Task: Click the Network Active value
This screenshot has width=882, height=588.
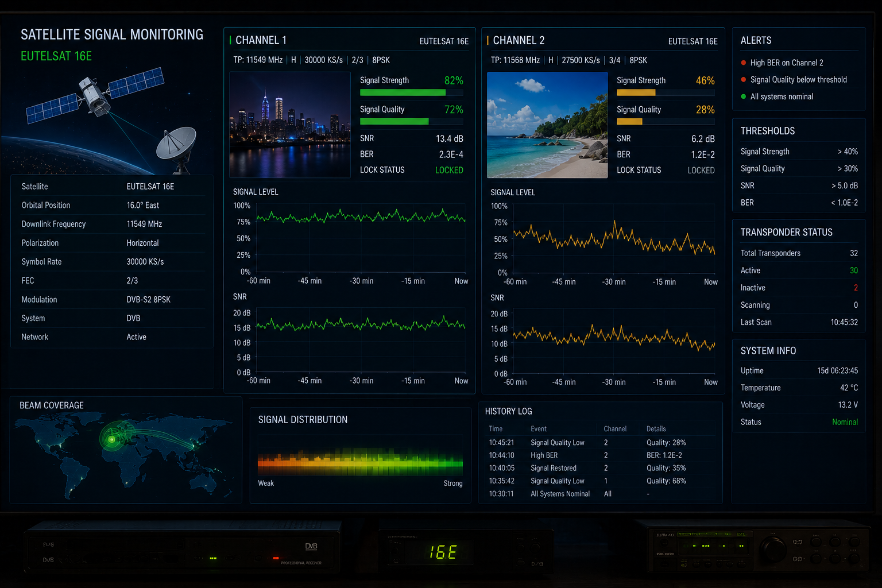Action: click(136, 337)
